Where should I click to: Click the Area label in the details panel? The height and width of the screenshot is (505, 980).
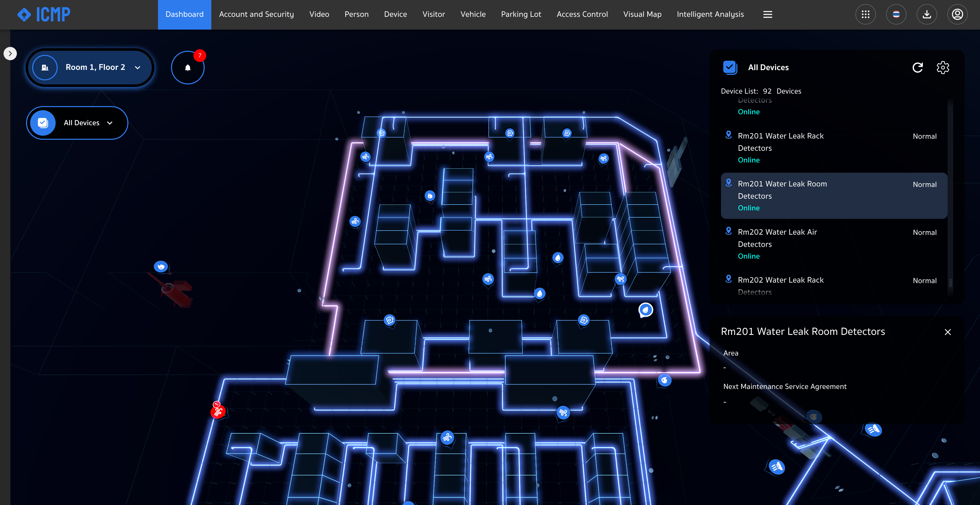(730, 353)
